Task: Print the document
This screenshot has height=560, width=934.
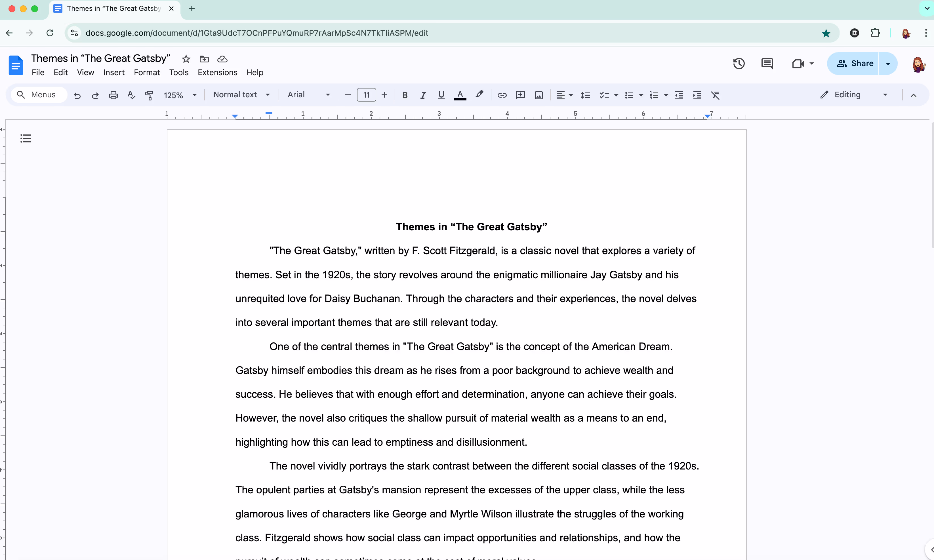Action: 113,95
